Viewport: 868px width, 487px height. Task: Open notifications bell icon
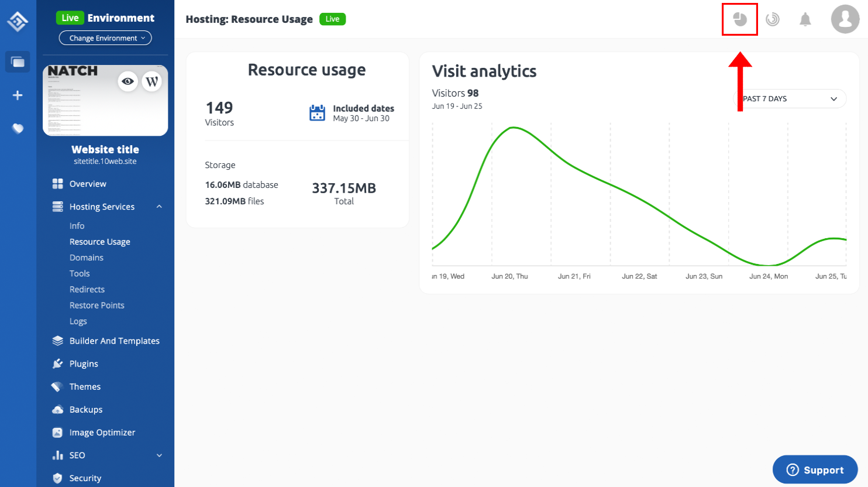[805, 19]
